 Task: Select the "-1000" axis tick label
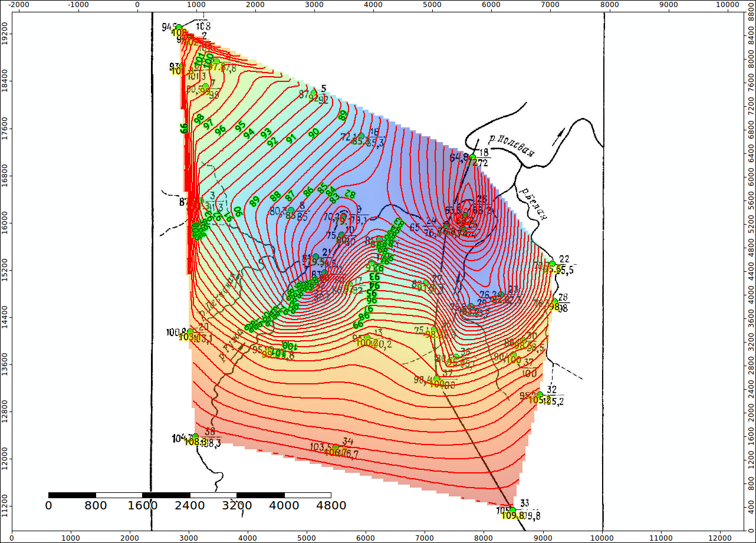click(x=78, y=4)
